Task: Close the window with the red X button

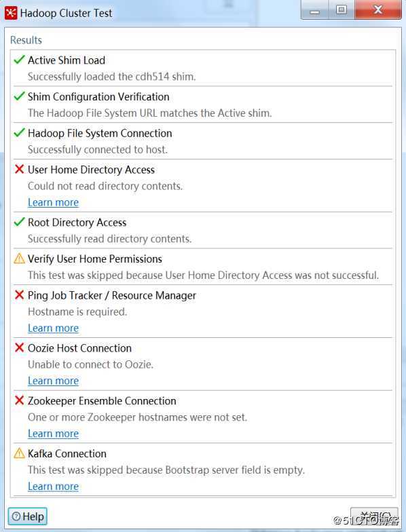Action: (x=377, y=9)
